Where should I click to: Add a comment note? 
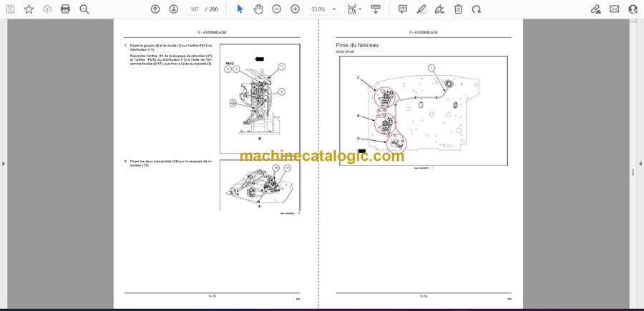pos(403,9)
